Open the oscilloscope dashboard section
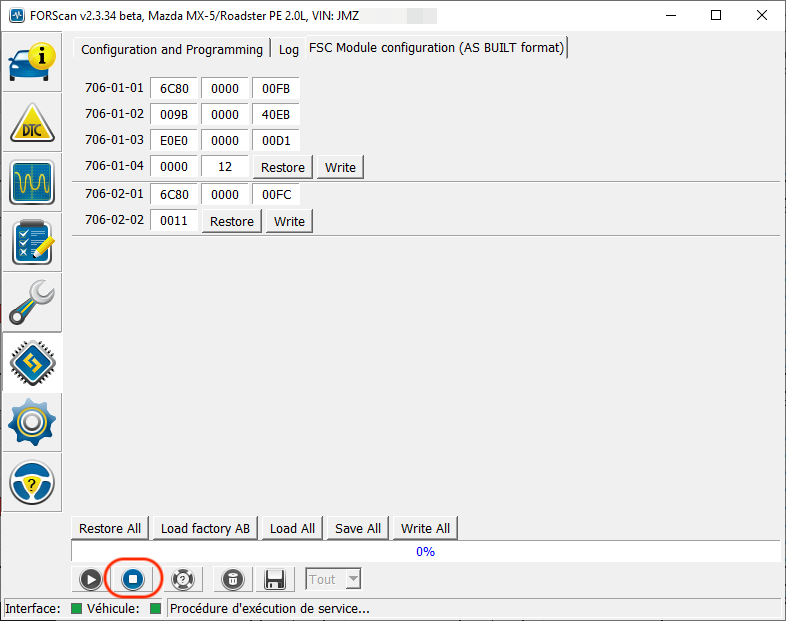Image resolution: width=786 pixels, height=621 pixels. click(x=32, y=182)
